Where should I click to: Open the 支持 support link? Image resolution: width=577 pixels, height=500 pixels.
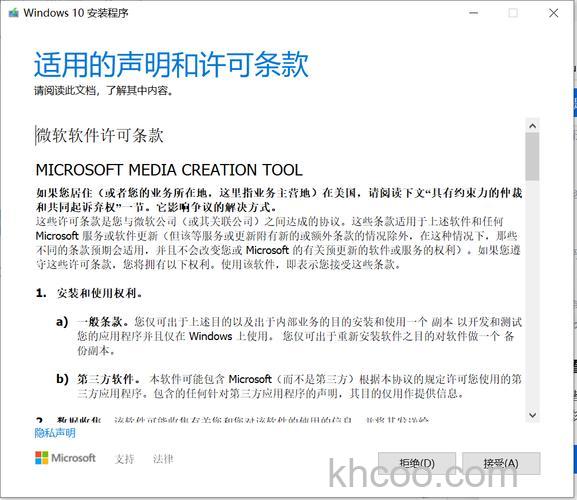tap(124, 459)
